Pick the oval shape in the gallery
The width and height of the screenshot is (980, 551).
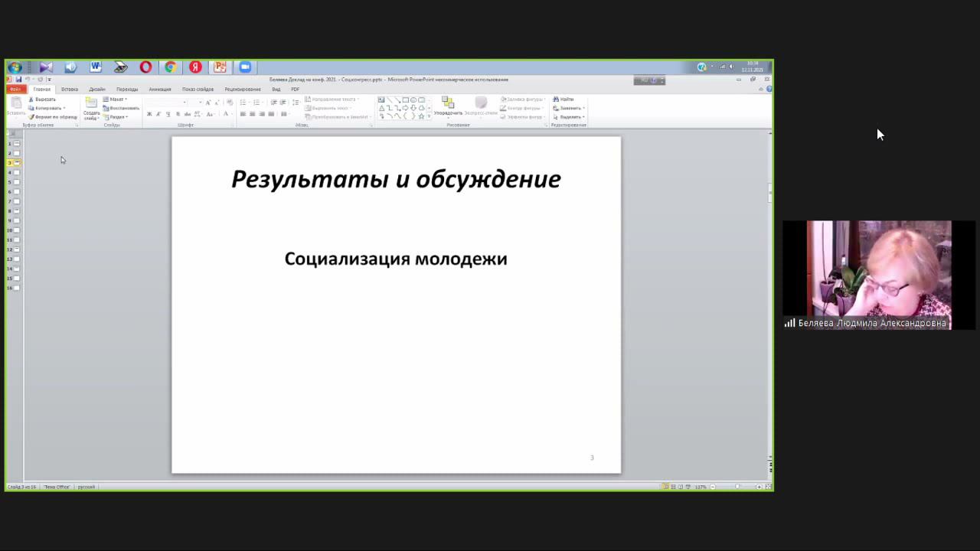pos(413,99)
